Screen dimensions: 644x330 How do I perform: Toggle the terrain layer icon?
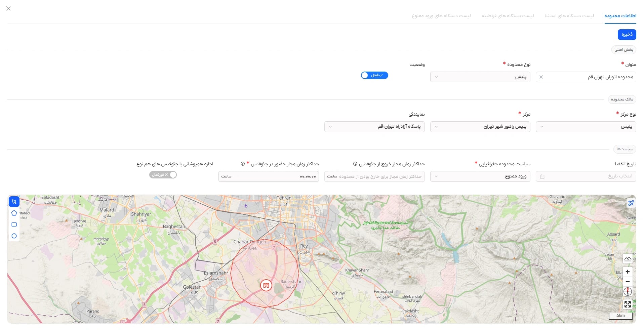[628, 258]
